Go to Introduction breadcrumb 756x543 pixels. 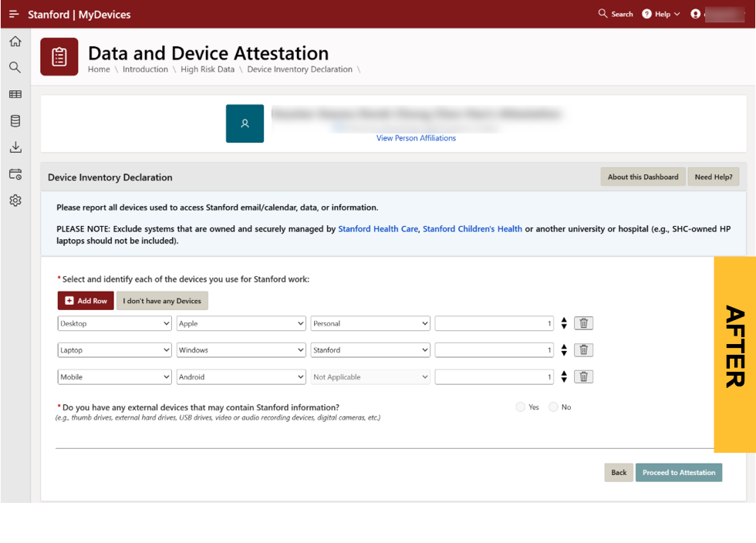pos(145,69)
